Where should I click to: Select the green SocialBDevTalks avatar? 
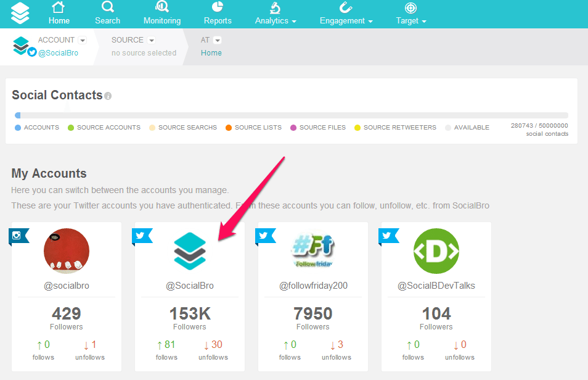pos(436,251)
